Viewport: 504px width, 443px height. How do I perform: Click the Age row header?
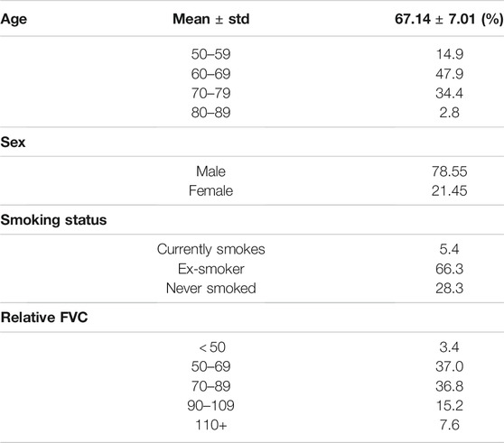point(14,19)
